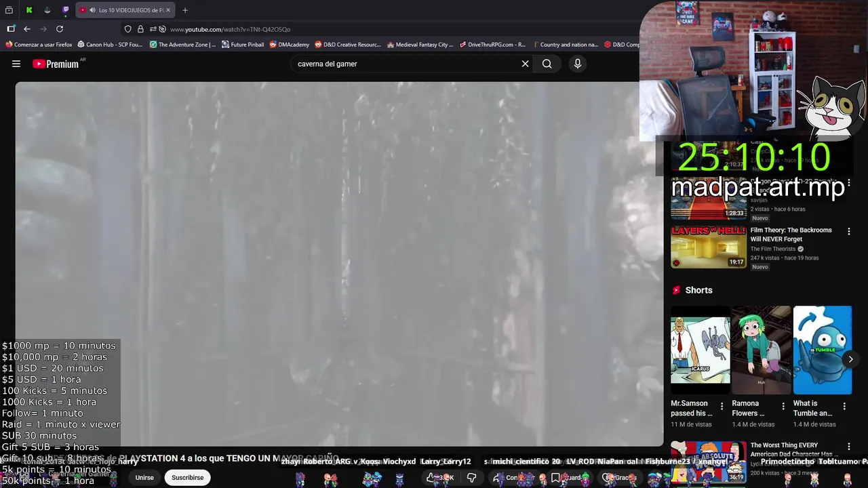Open the Future Pinball bookmark
The width and height of the screenshot is (868, 488).
click(243, 45)
